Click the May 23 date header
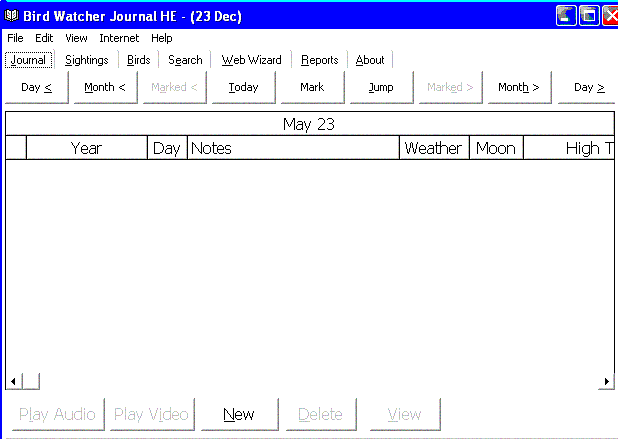Screen dimensions: 618x439 tap(309, 124)
